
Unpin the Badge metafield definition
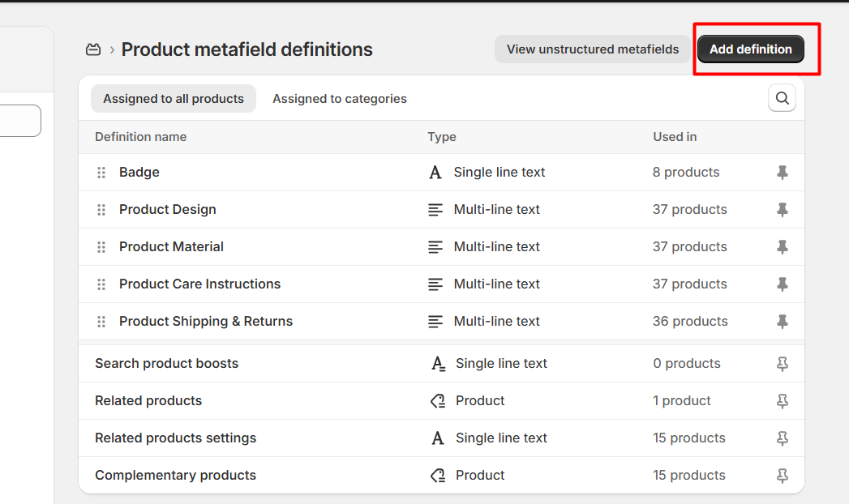(782, 173)
